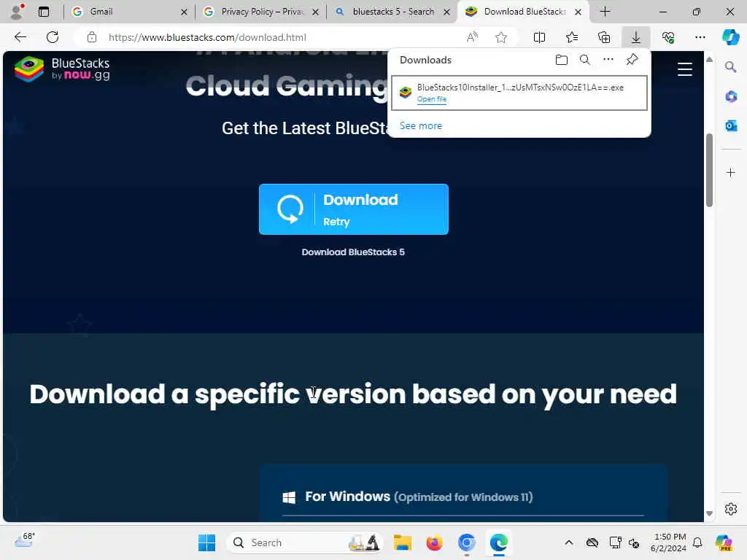Click the address bar URL
Screen dimensions: 747x560
pyautogui.click(x=207, y=37)
